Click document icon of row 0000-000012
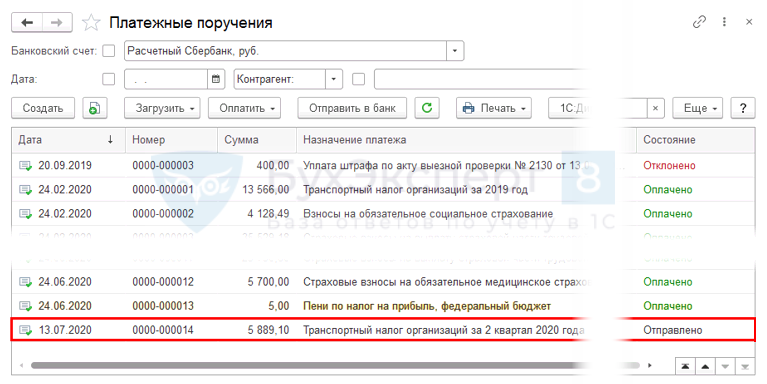 click(x=25, y=282)
